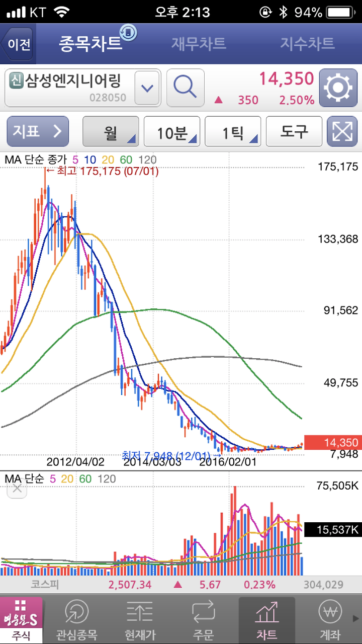Tap the 2014/03/03 date label
Screen dimensions: 362x644
click(152, 462)
